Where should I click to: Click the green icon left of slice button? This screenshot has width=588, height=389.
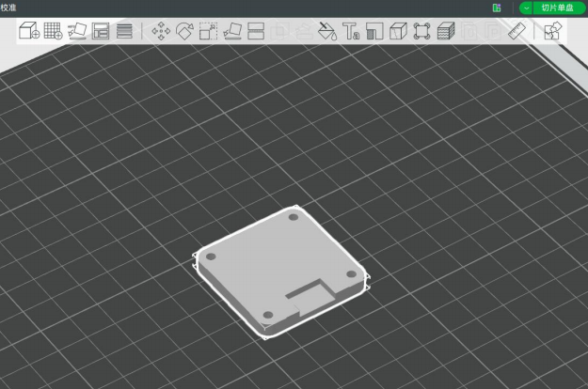point(496,8)
